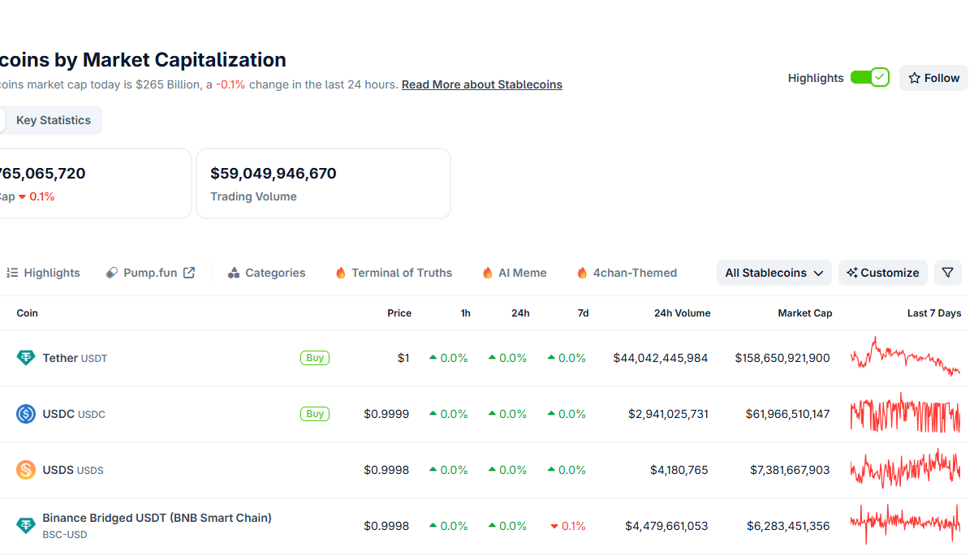The image size is (974, 560).
Task: Open the Tether USDT coin page
Action: [75, 358]
